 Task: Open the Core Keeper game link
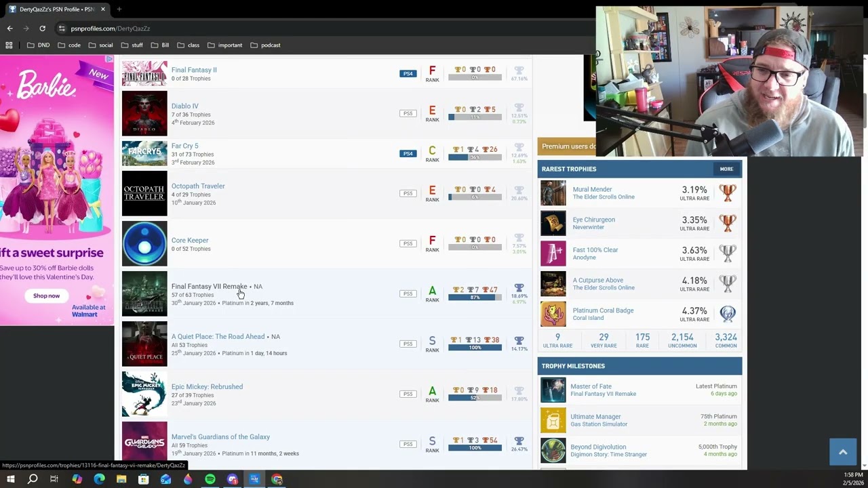pos(190,240)
